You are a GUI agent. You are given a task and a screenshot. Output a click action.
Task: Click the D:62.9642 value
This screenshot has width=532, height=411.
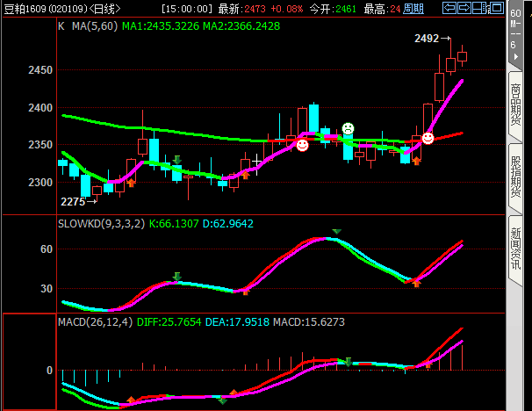228,224
